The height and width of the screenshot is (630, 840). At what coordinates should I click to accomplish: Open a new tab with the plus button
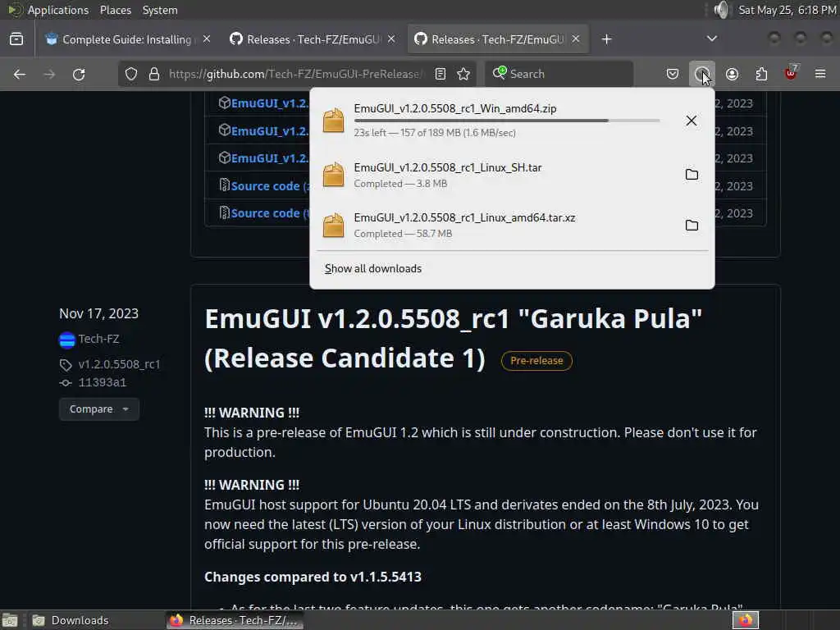[x=606, y=39]
